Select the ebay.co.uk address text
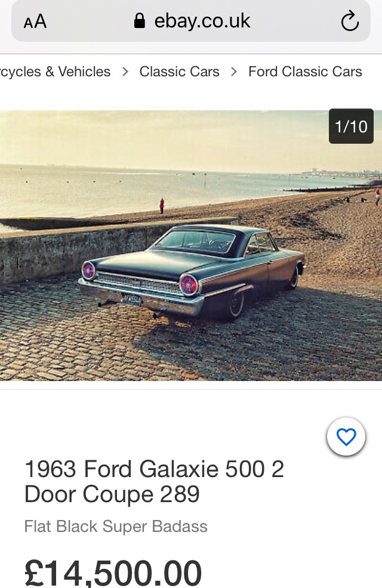Screen dimensions: 382x588 (202, 21)
